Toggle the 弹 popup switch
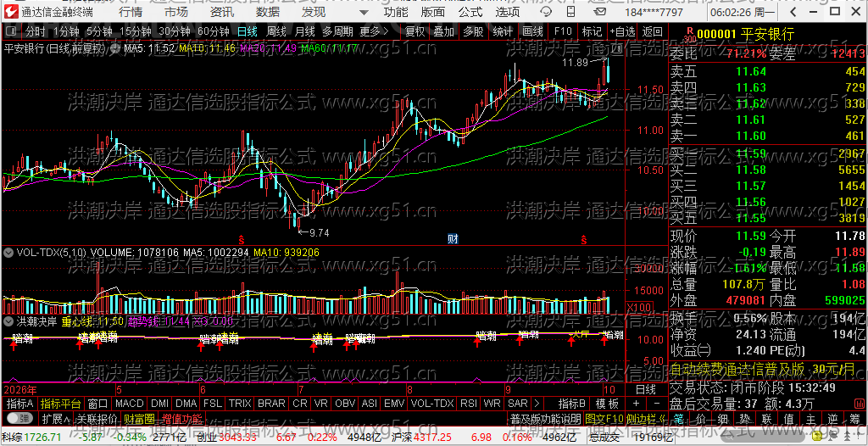The height and width of the screenshot is (446, 868). (x=19, y=418)
